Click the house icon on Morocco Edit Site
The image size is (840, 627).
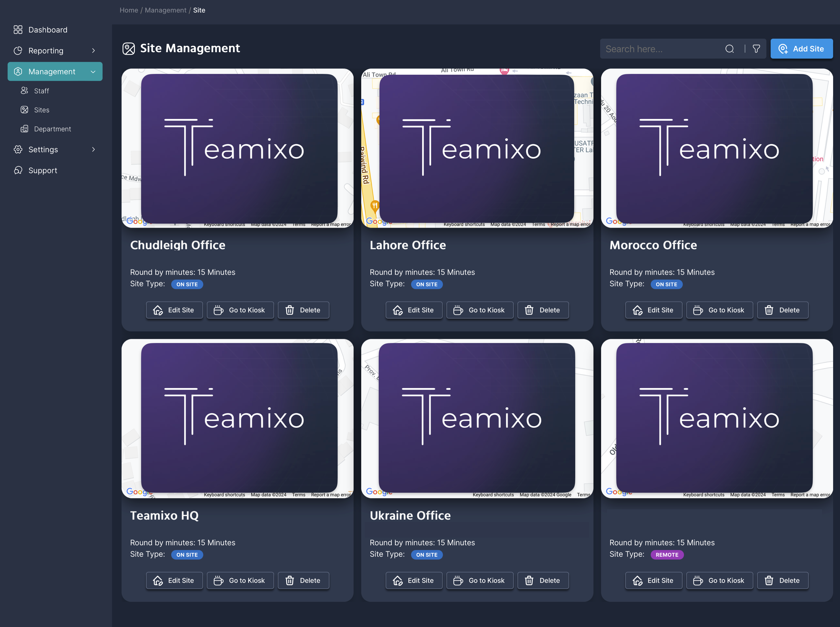coord(638,310)
